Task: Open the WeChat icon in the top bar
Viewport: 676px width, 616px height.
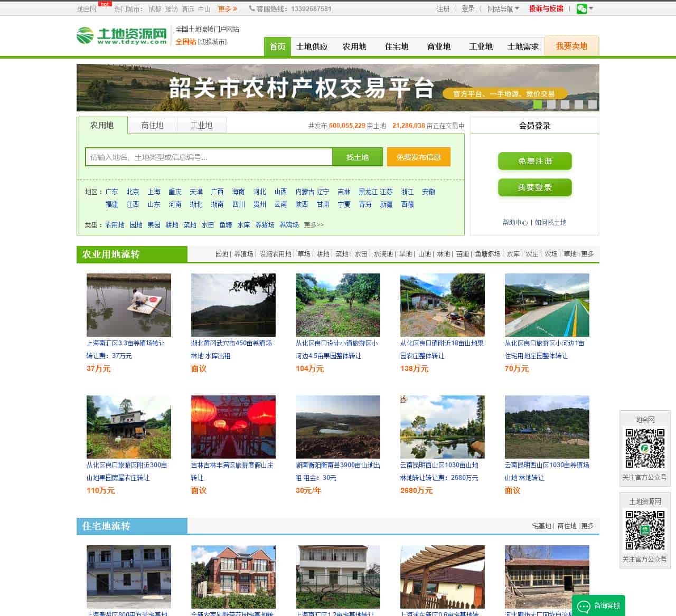Action: (x=581, y=8)
